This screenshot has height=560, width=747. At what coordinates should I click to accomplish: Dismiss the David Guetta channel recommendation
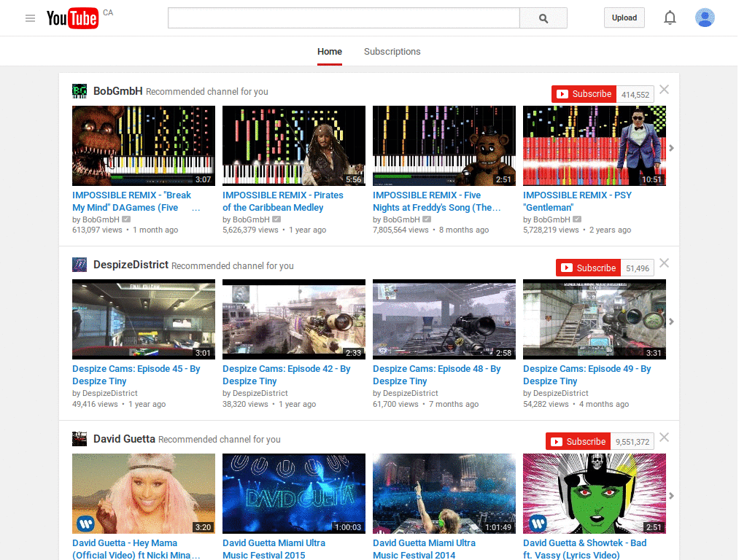(664, 437)
